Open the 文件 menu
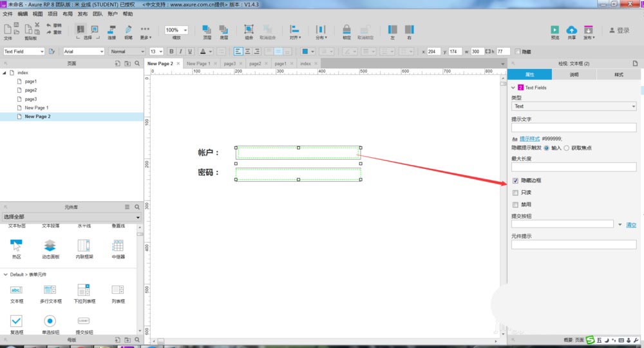The width and height of the screenshot is (644, 348). tap(8, 14)
